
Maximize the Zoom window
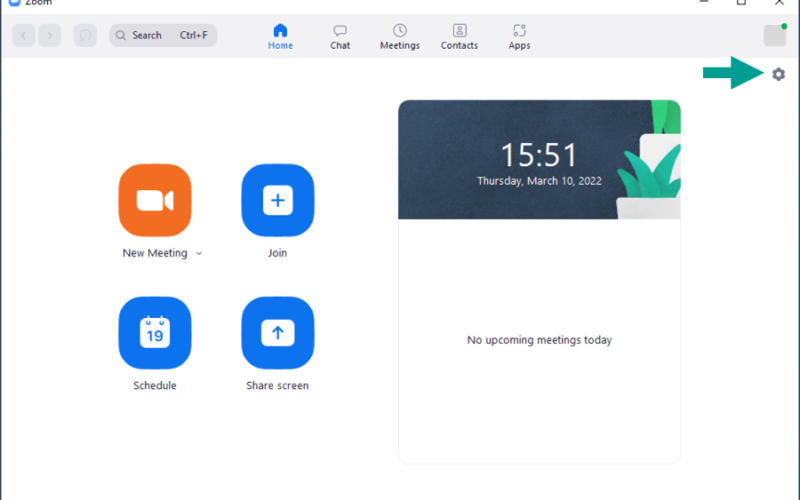pyautogui.click(x=741, y=2)
